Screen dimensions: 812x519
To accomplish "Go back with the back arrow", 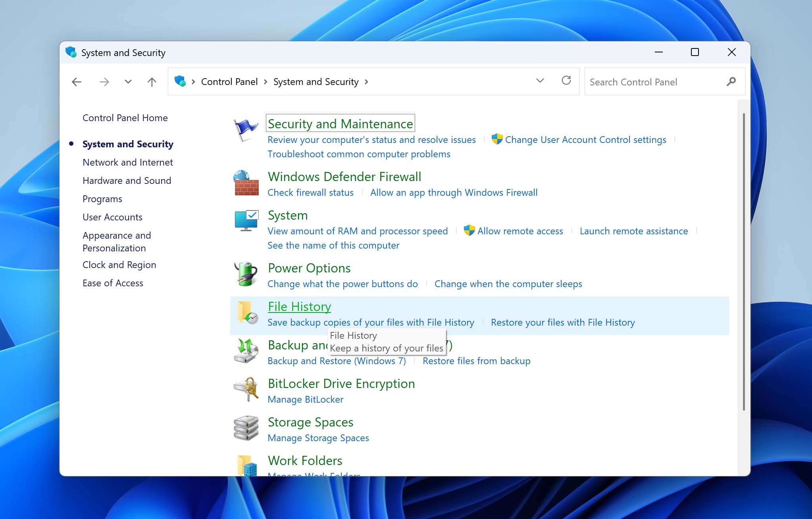I will 77,82.
